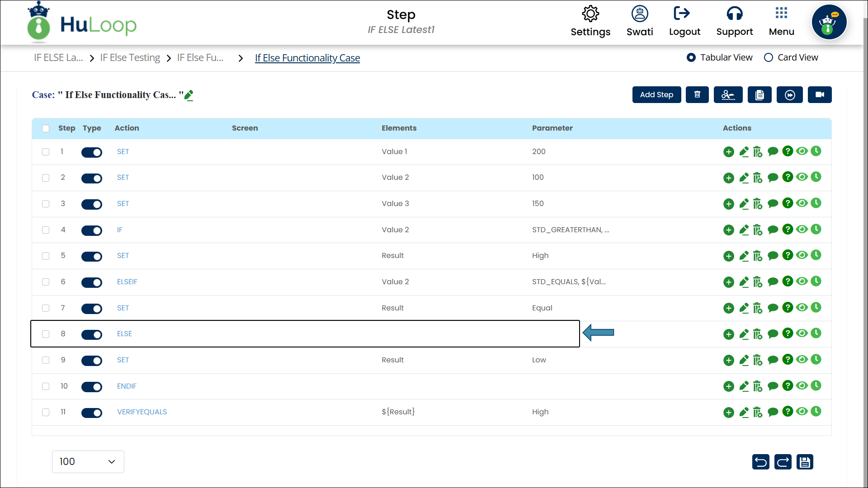Select Card View radio button
The width and height of the screenshot is (868, 488).
point(768,57)
